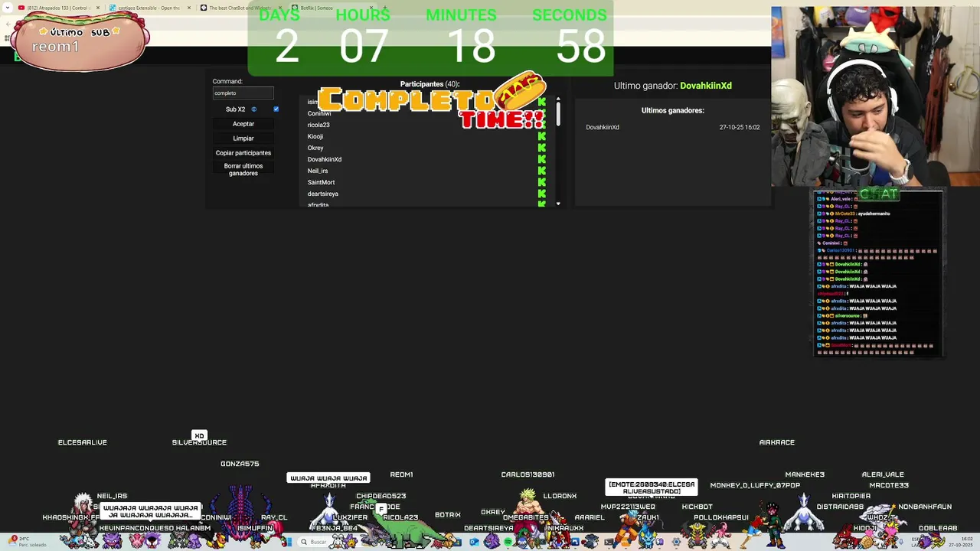Click the 27-10-25 16:02 winner timestamp
Viewport: 980px width, 551px height.
click(740, 127)
